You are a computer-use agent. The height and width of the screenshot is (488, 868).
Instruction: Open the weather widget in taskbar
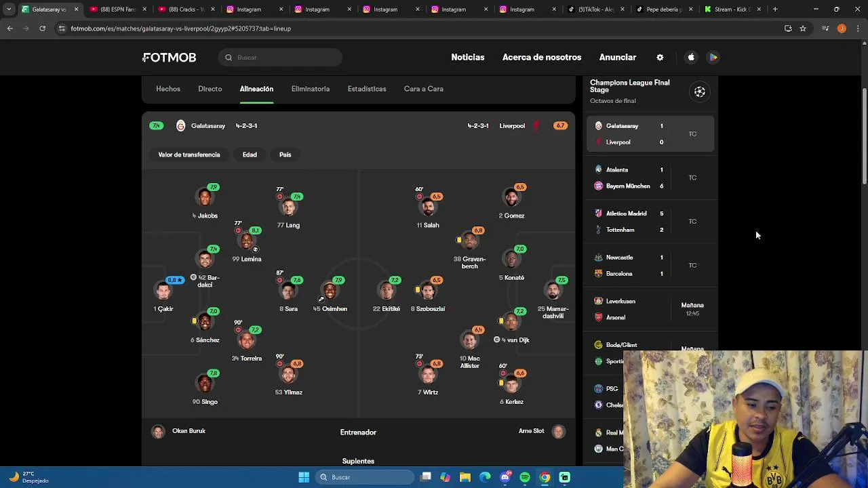pyautogui.click(x=28, y=477)
